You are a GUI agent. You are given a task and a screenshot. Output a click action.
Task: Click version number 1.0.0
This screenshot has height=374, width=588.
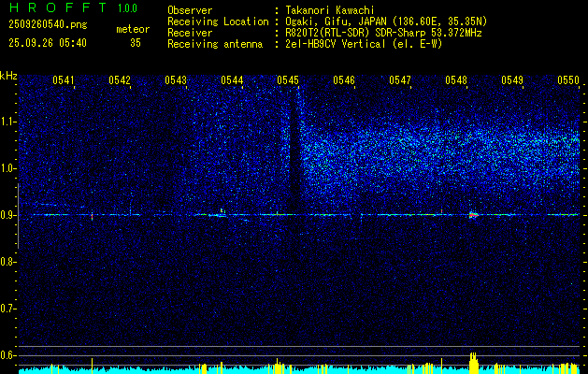[127, 8]
